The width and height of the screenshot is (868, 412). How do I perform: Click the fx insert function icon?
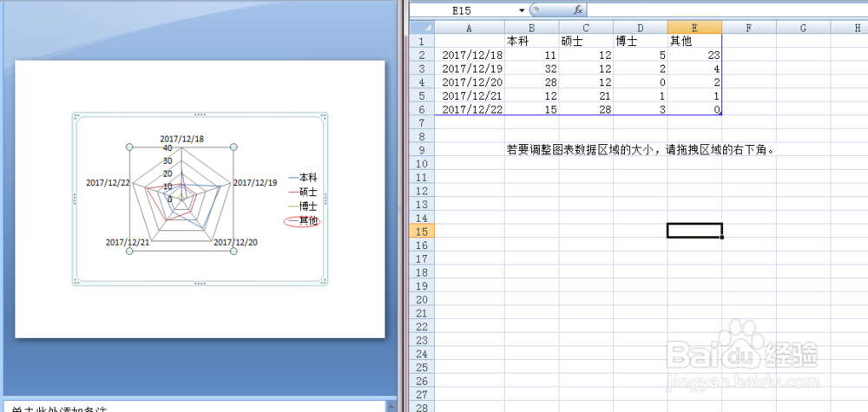577,10
